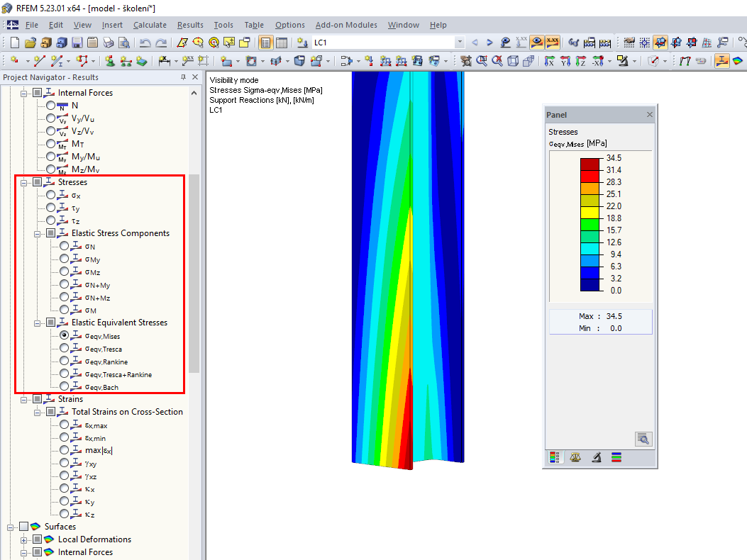Click the zoom window magnifier icon

click(482, 60)
